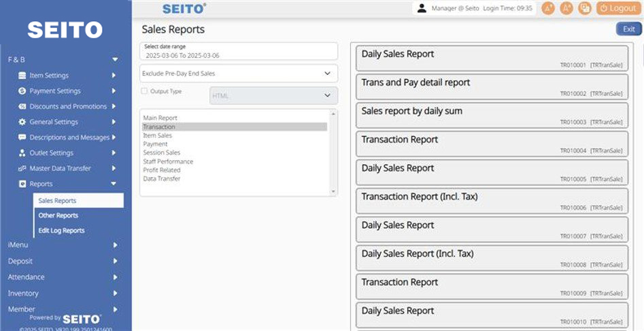Click the Logout button
Image resolution: width=644 pixels, height=331 pixels.
pos(618,8)
